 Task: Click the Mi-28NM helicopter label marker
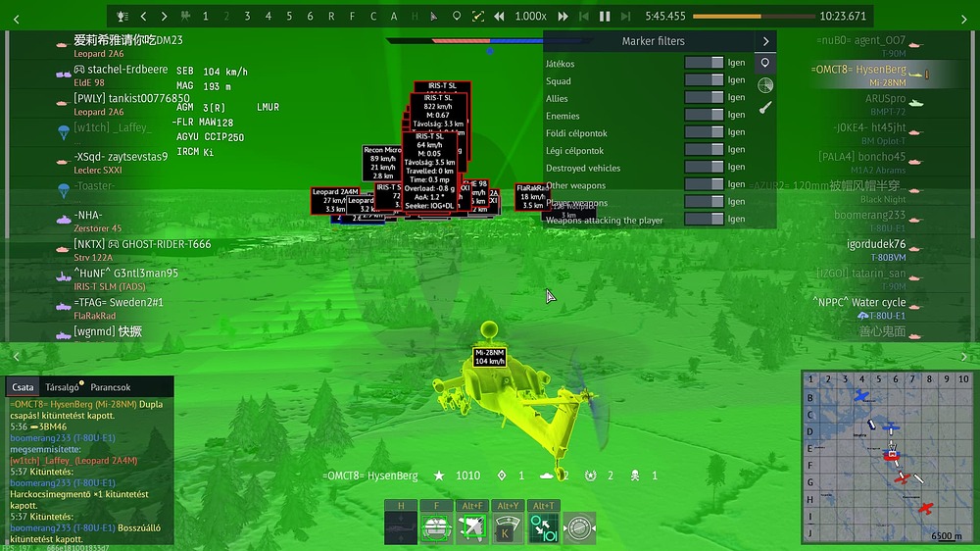click(489, 357)
